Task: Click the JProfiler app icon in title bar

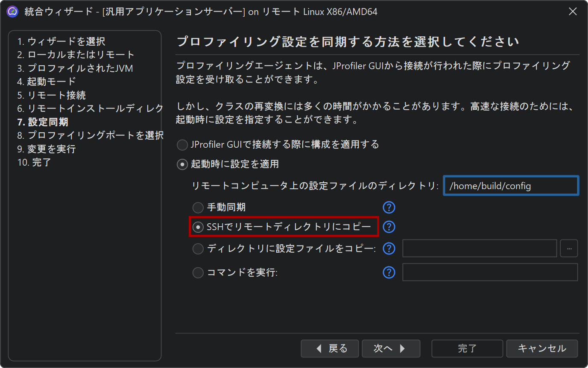Action: [x=12, y=12]
